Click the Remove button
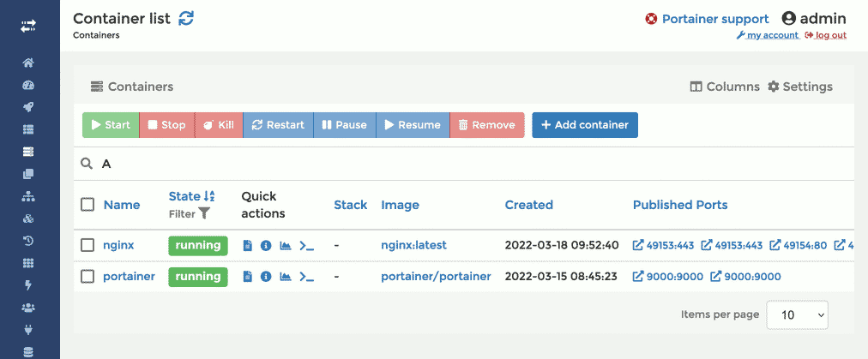868x359 pixels. [x=486, y=125]
